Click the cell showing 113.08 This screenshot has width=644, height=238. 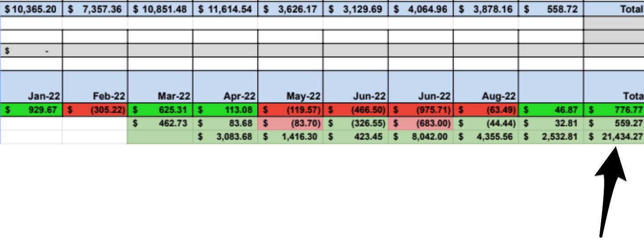(225, 109)
